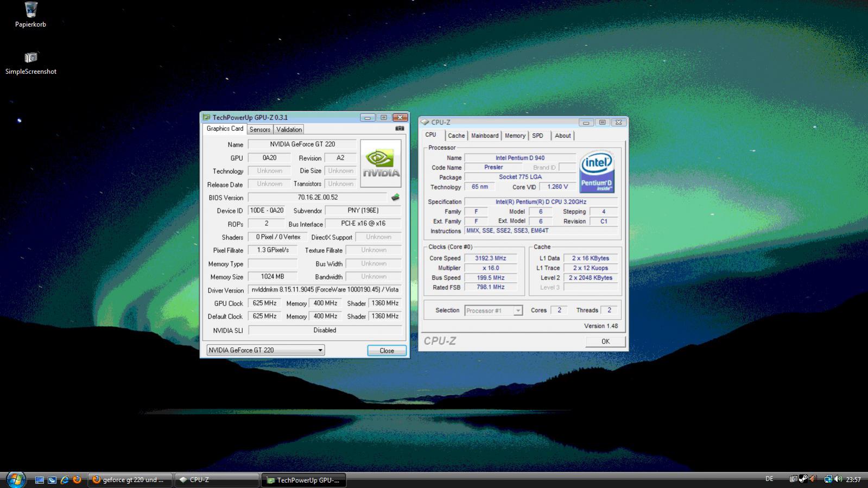The image size is (868, 488).
Task: Click the NVIDIA logo in GPU-Z
Action: pos(381,163)
